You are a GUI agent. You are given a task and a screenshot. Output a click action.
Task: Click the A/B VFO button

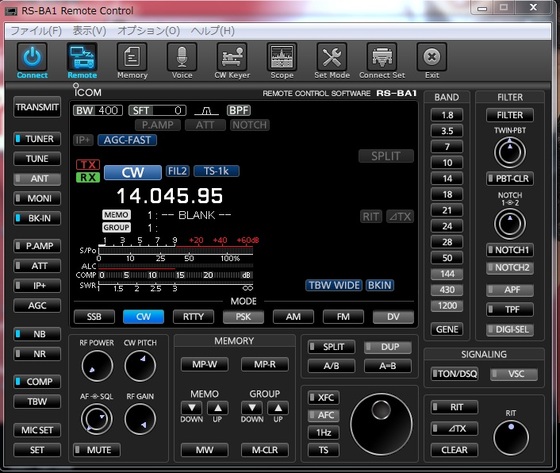click(x=331, y=366)
